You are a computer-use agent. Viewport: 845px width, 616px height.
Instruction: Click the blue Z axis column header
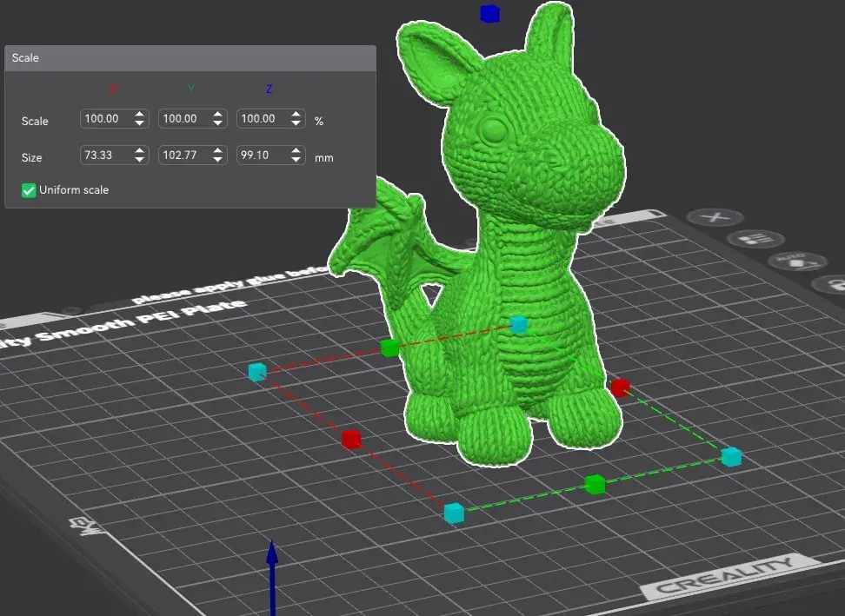coord(269,89)
